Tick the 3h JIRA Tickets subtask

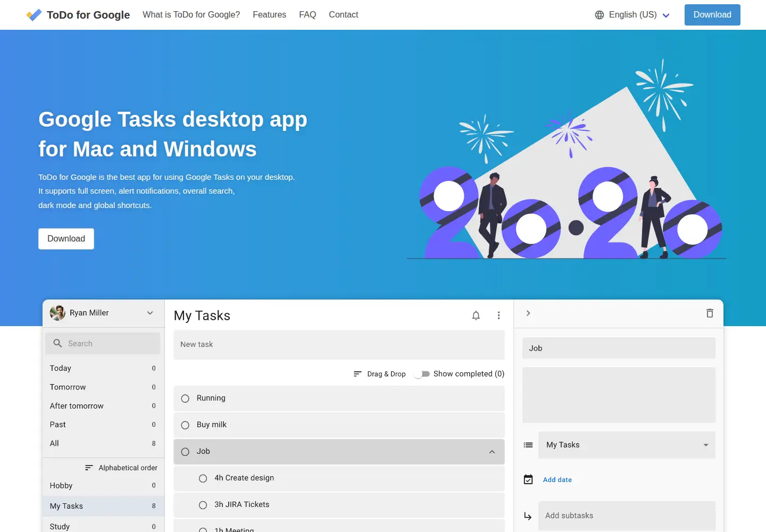(203, 505)
